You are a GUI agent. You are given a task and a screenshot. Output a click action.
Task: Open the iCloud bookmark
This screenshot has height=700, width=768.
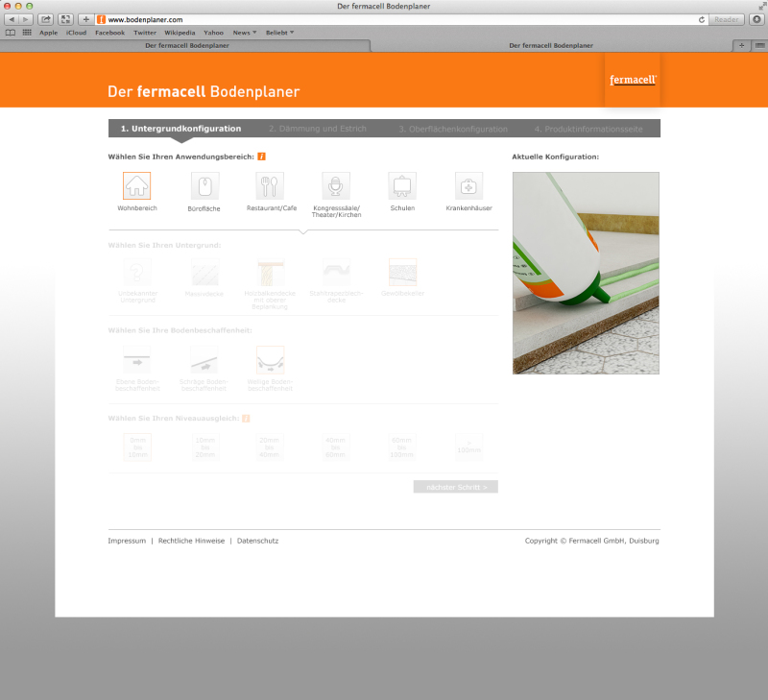pyautogui.click(x=76, y=33)
